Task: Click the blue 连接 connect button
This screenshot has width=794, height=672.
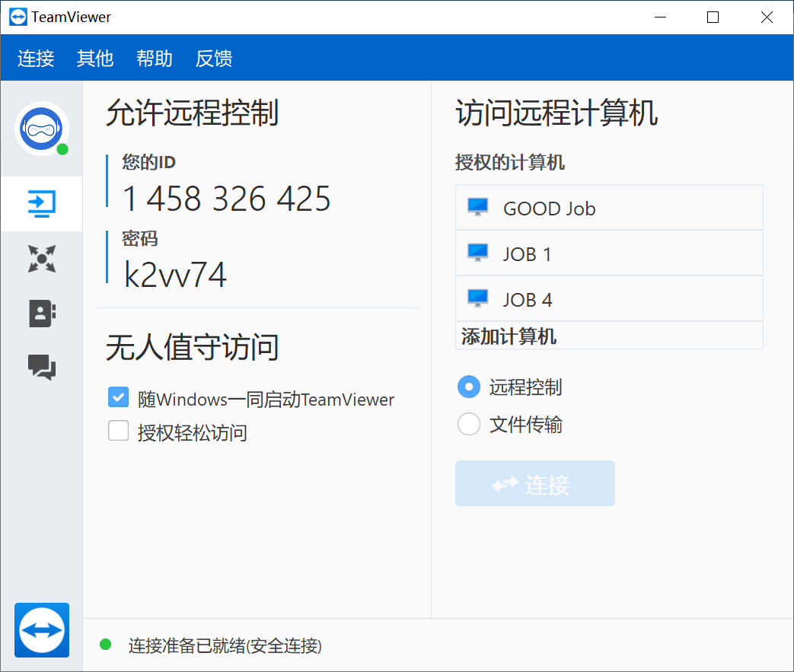Action: (534, 483)
